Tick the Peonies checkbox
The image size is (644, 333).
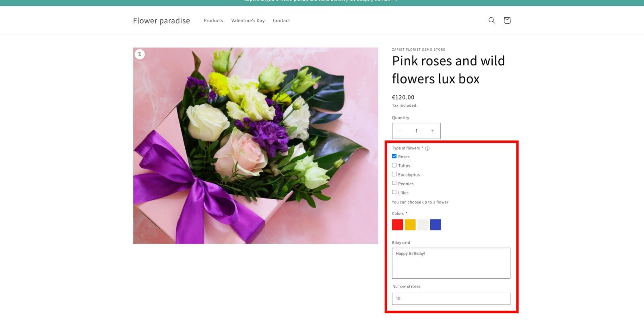394,183
